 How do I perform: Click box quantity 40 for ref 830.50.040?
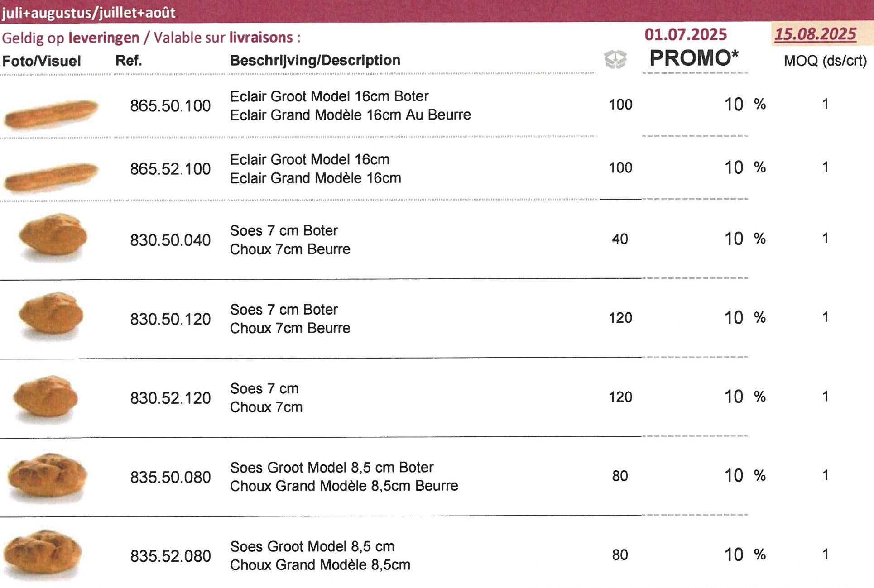[619, 239]
